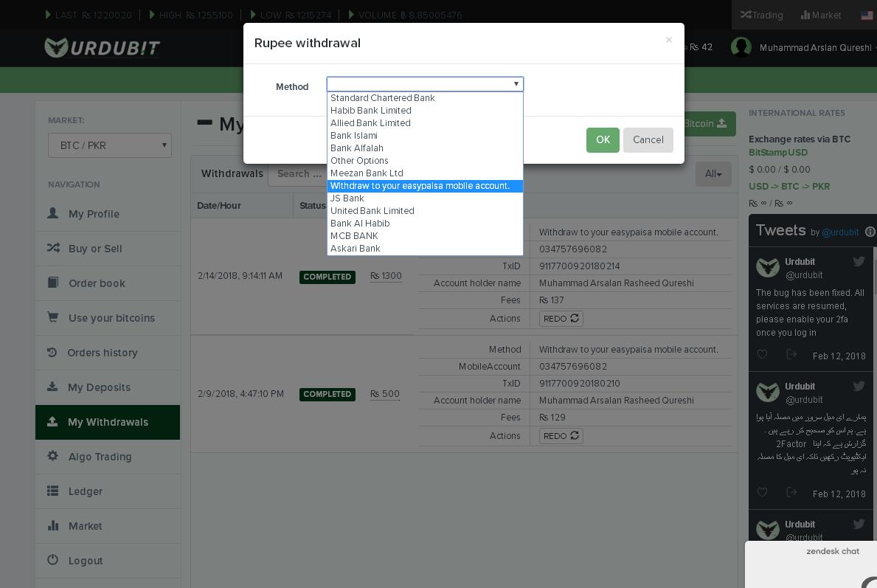This screenshot has height=588, width=877.
Task: Select Standard Chartered Bank from method list
Action: (x=425, y=98)
